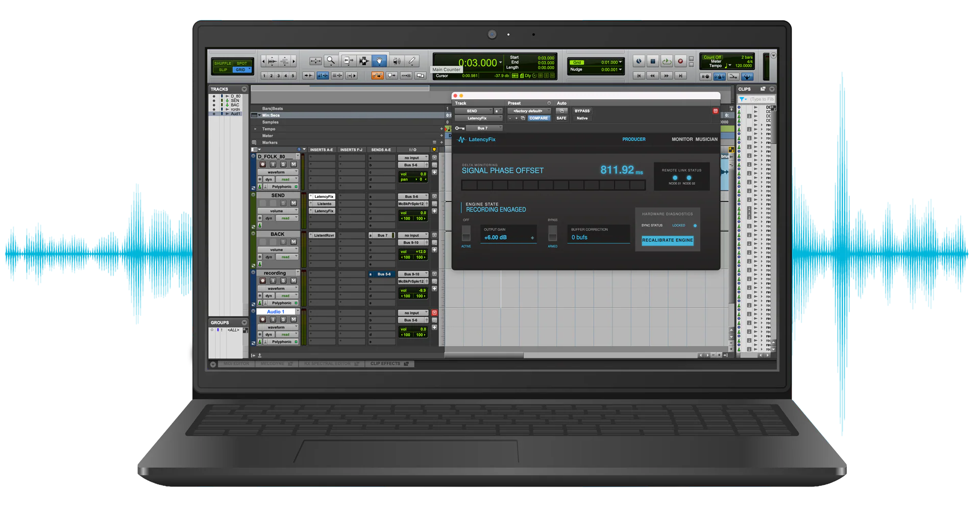The image size is (980, 512).
Task: Open D_FOLK_80 automation mode read dropdown
Action: (x=287, y=180)
